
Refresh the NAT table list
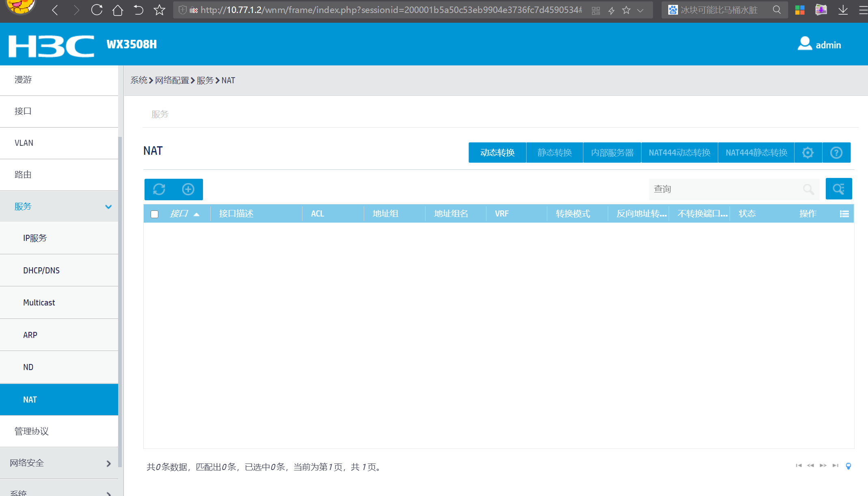tap(159, 189)
